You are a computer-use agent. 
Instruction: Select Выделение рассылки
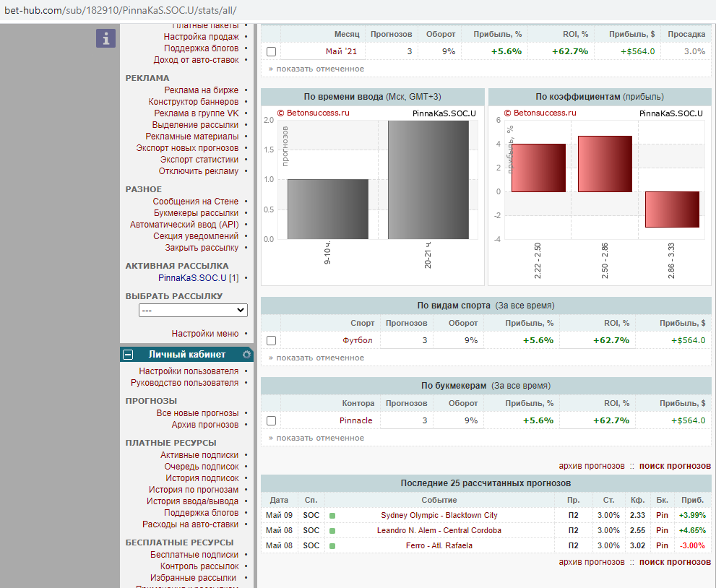[x=196, y=125]
